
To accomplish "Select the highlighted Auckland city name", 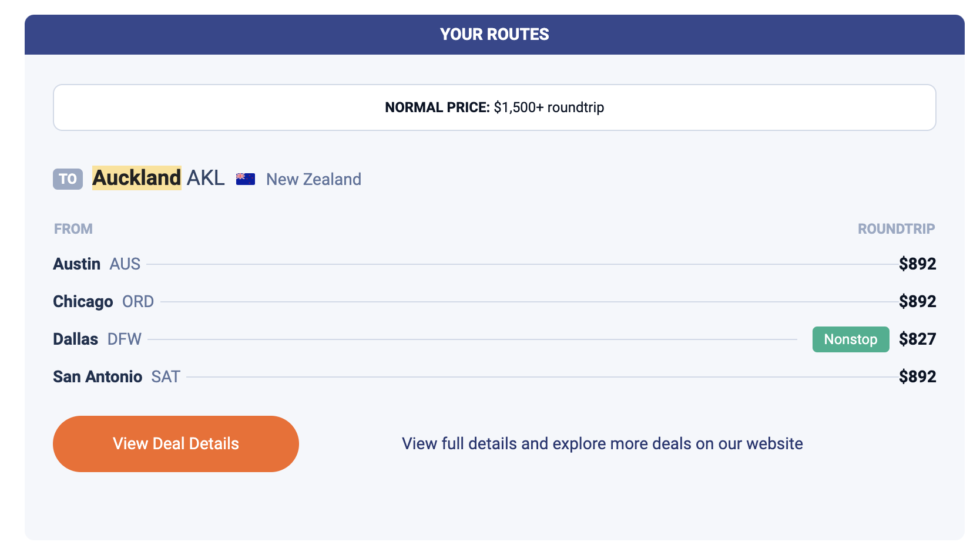I will (x=137, y=178).
